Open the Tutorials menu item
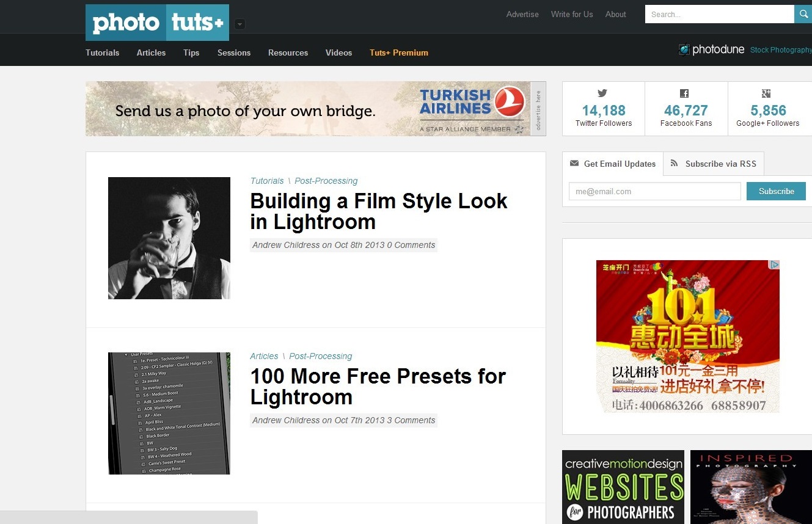The width and height of the screenshot is (812, 524). (102, 53)
